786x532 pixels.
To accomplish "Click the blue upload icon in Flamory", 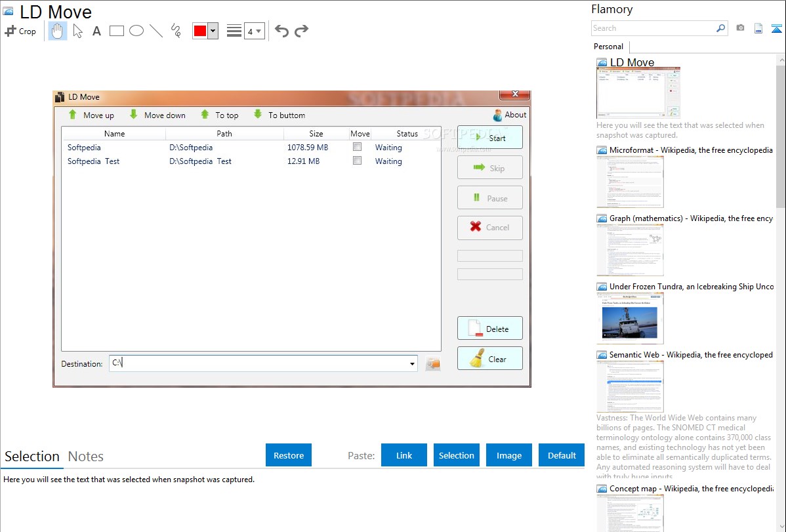I will click(776, 28).
